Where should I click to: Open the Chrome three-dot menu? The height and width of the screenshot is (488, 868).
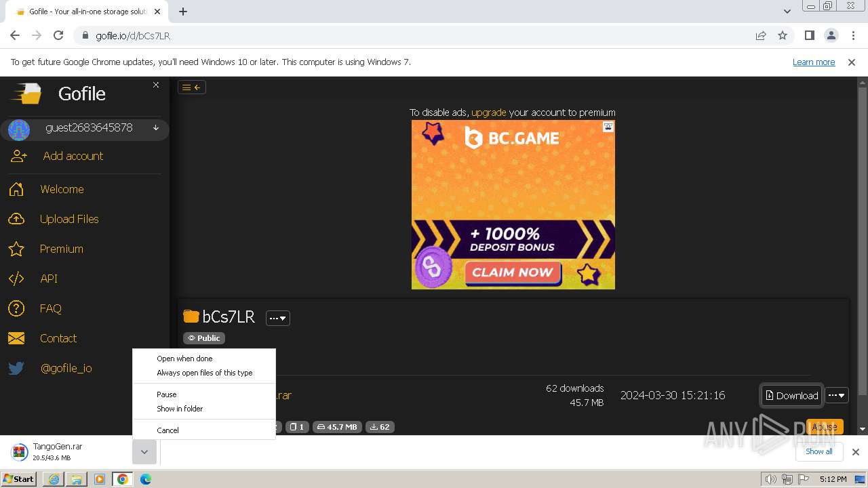[853, 35]
